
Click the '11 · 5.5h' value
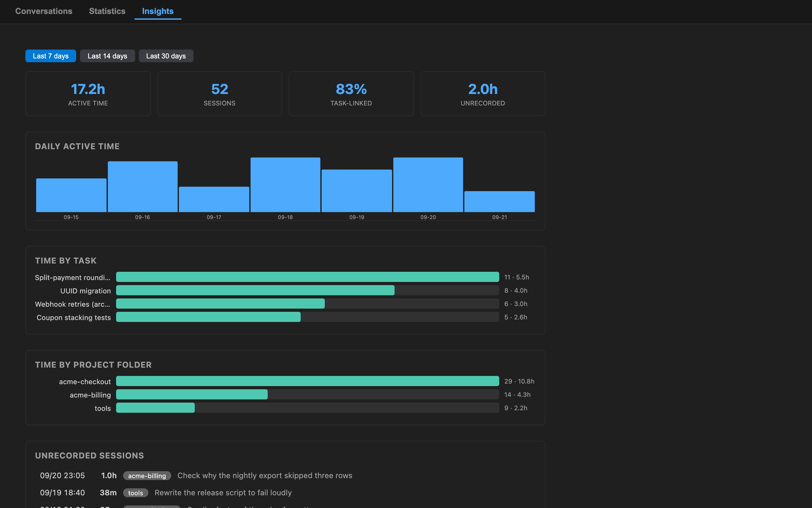coord(517,277)
